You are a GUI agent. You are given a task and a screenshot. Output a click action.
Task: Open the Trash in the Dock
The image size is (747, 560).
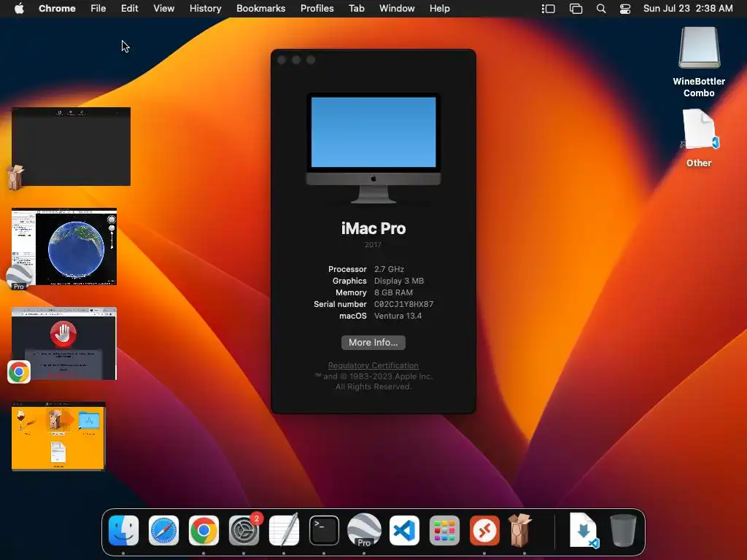[x=623, y=530]
